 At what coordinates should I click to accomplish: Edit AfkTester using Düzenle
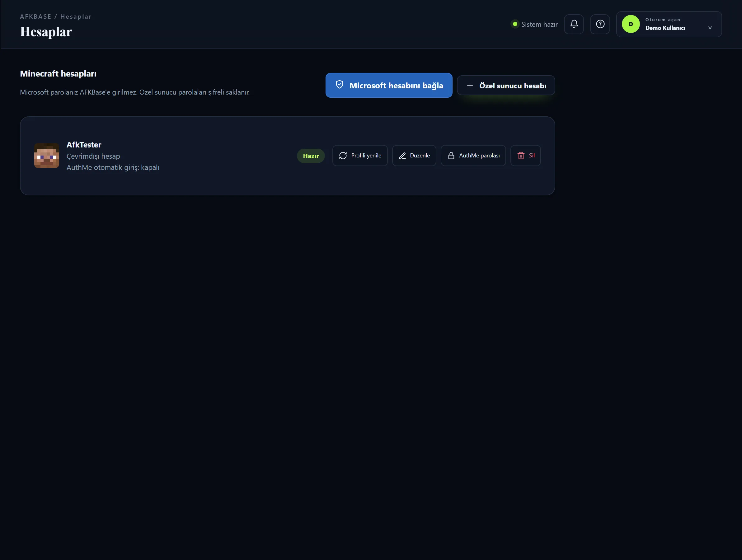(x=414, y=156)
